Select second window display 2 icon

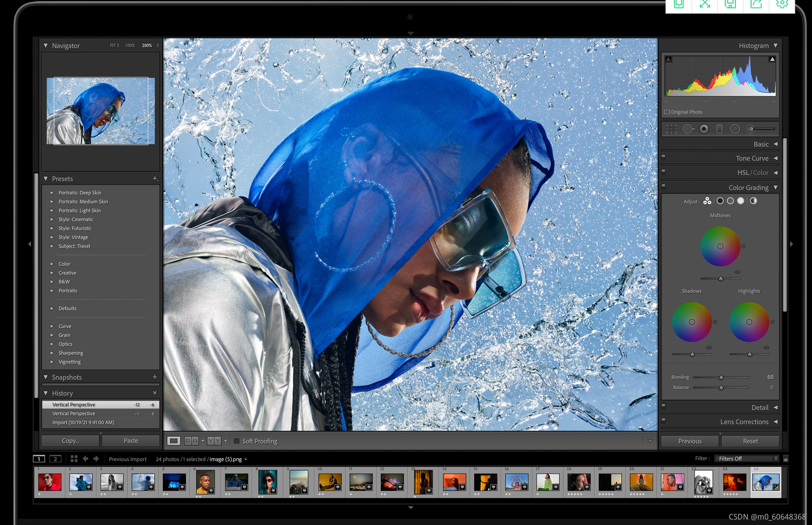pyautogui.click(x=55, y=459)
